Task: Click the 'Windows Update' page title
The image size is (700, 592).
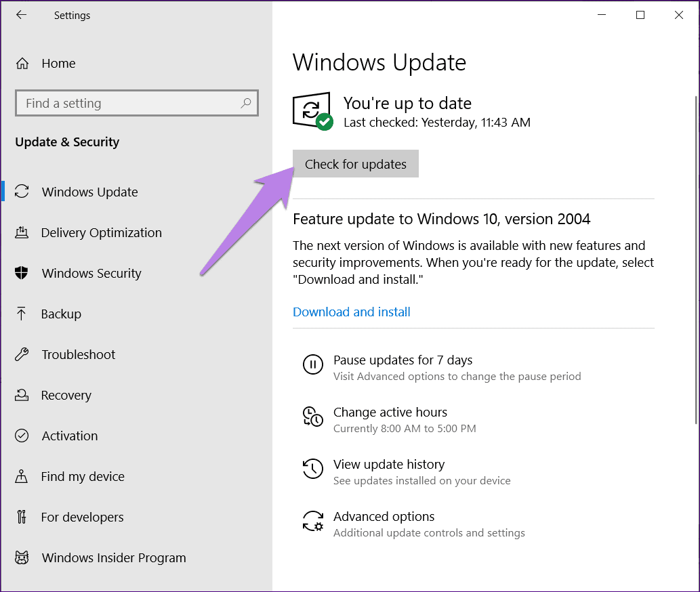Action: (x=379, y=62)
